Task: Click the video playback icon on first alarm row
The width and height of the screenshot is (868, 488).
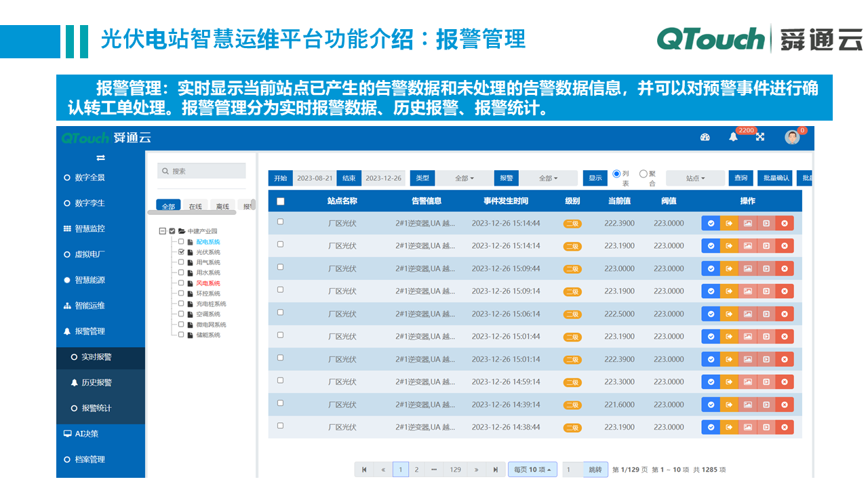Action: click(x=767, y=222)
